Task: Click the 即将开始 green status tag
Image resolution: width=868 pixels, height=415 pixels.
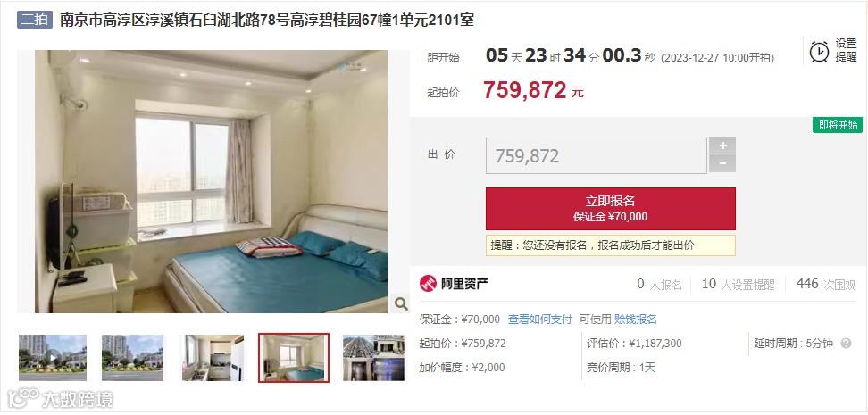Action: coord(838,125)
